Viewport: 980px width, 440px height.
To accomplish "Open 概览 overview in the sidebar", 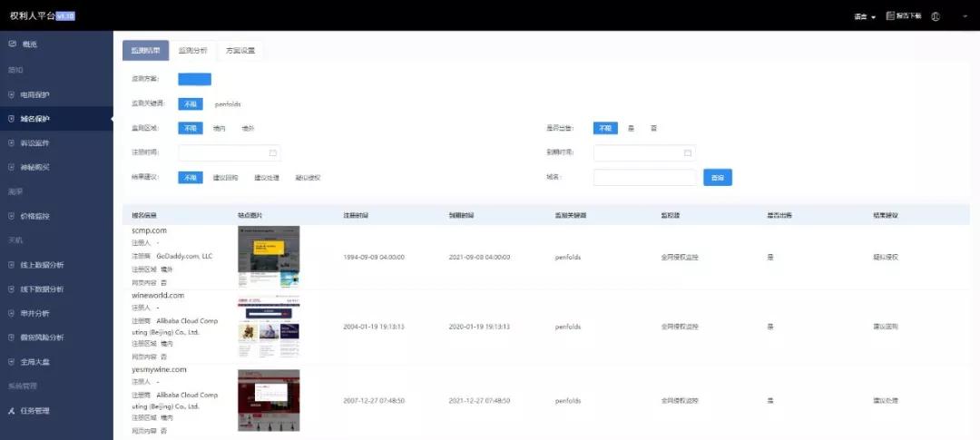I will point(29,44).
